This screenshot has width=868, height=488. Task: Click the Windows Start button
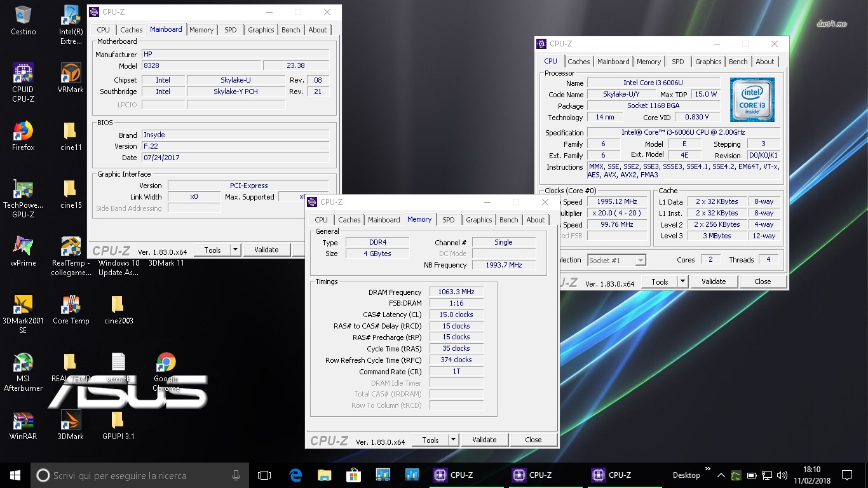click(x=15, y=475)
